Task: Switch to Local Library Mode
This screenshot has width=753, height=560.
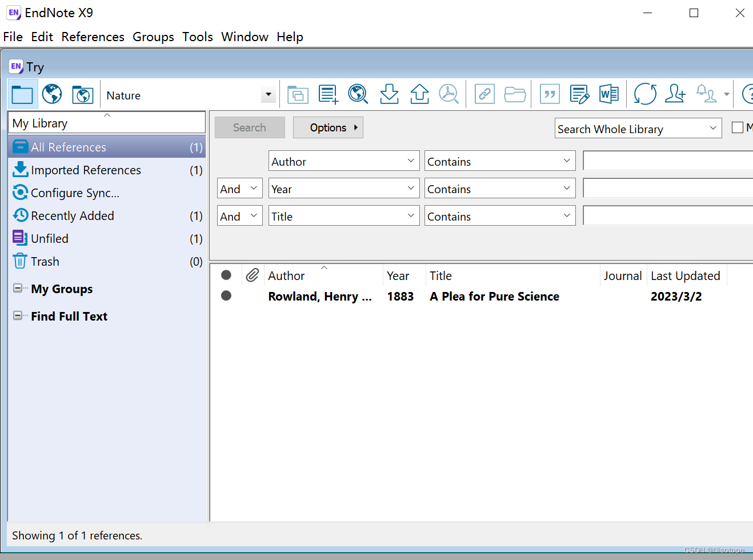Action: 22,94
